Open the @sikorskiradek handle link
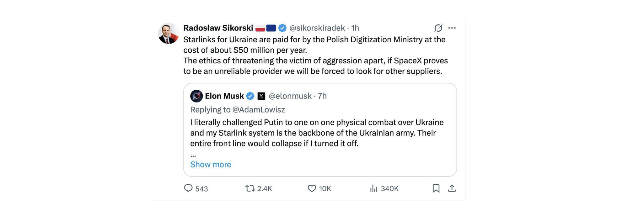 click(317, 28)
